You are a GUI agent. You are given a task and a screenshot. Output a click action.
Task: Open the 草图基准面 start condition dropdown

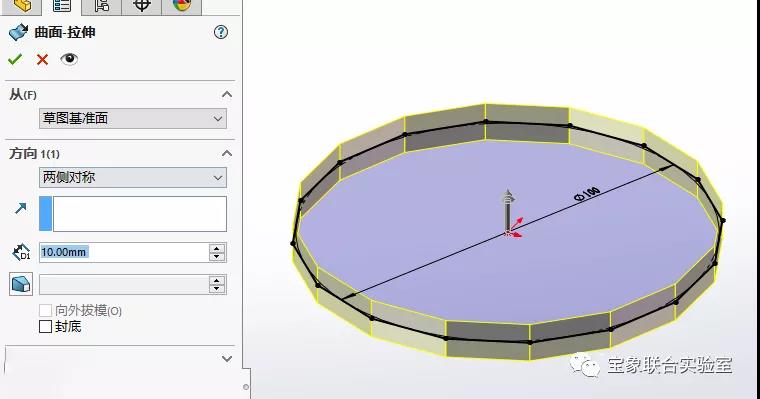point(132,118)
